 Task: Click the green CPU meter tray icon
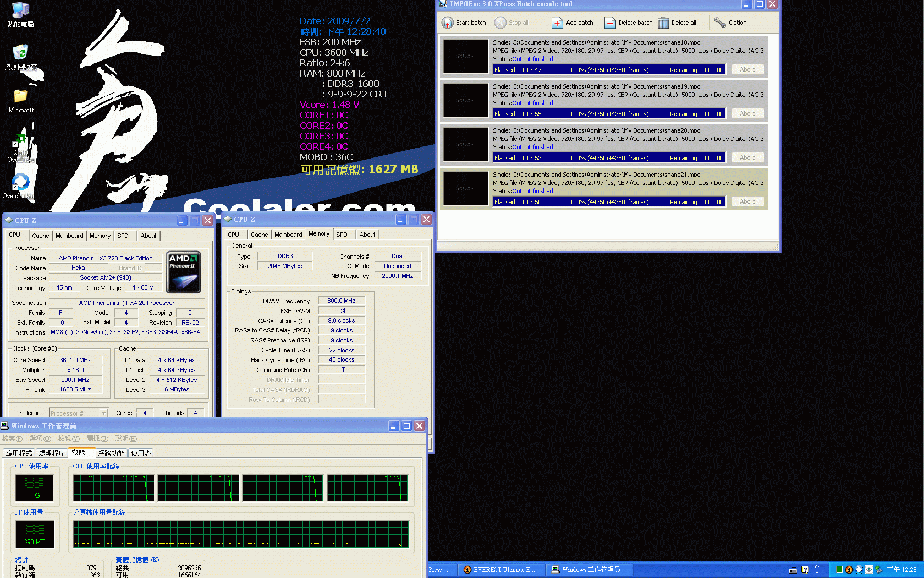(839, 570)
